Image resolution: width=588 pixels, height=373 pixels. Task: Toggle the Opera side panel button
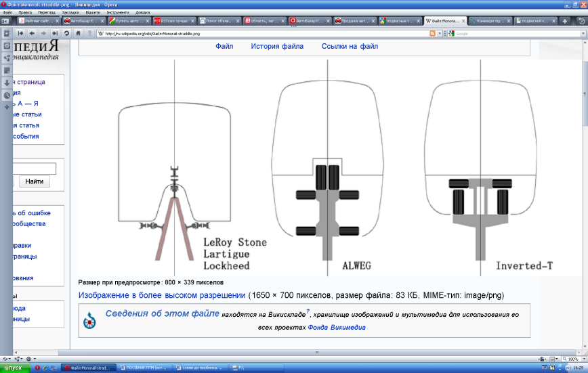click(x=5, y=21)
